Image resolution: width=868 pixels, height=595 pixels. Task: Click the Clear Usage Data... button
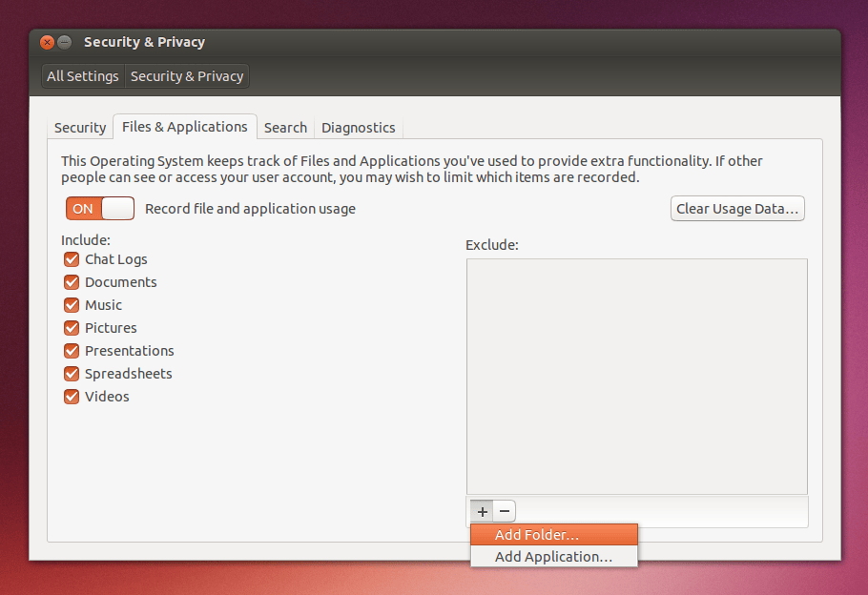pos(737,209)
